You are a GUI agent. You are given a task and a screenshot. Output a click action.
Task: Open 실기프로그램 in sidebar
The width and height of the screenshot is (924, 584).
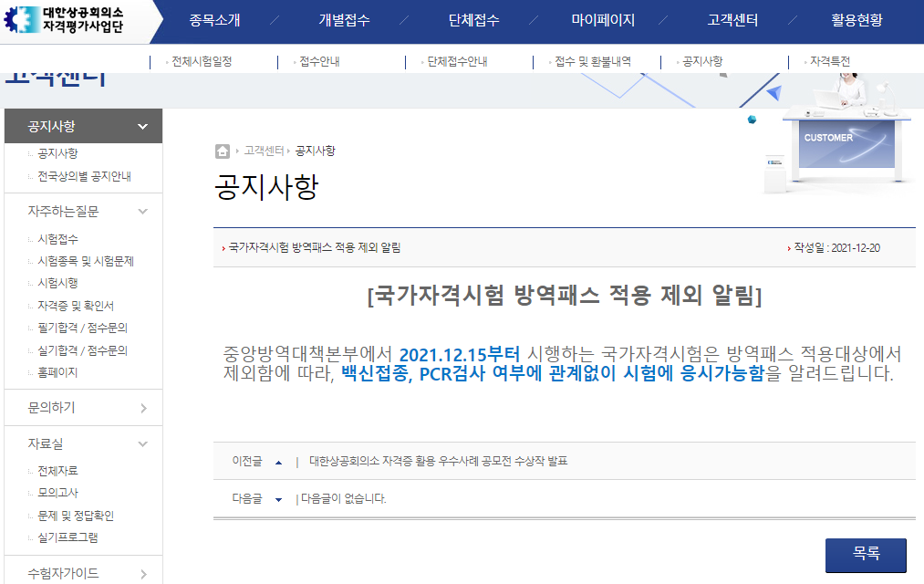pos(67,537)
